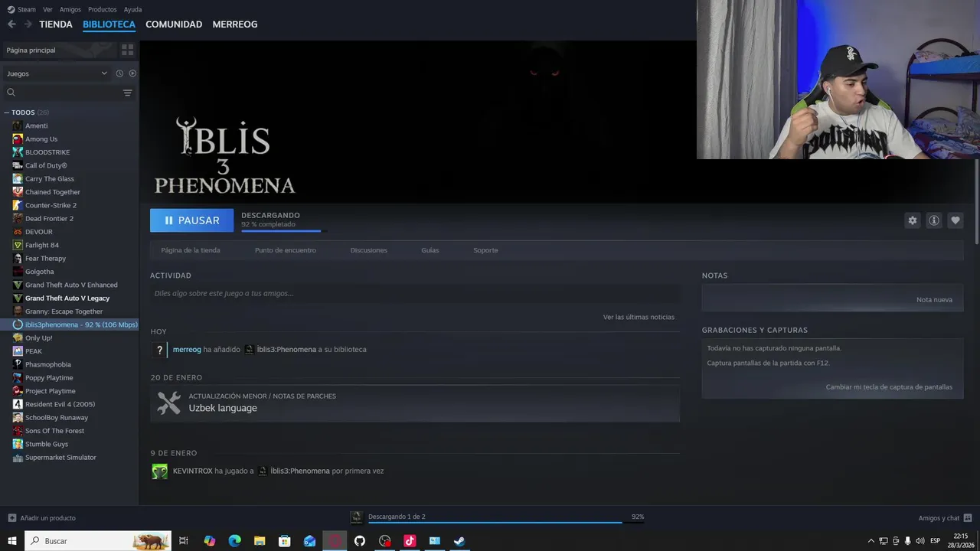Open advanced filter options icon
The image size is (980, 551).
[x=127, y=93]
